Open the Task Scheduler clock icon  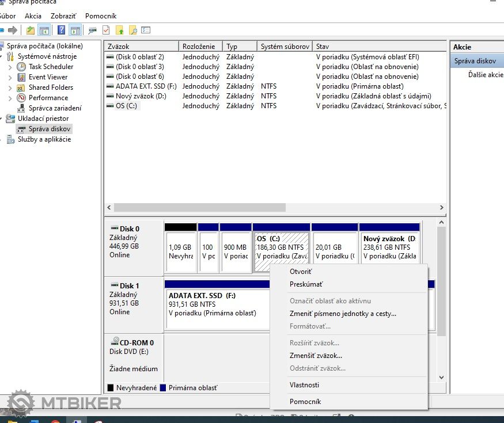(x=21, y=67)
